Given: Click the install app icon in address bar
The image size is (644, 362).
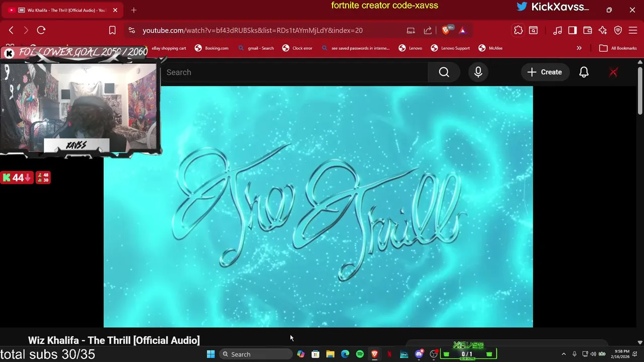Looking at the screenshot, I should [411, 30].
